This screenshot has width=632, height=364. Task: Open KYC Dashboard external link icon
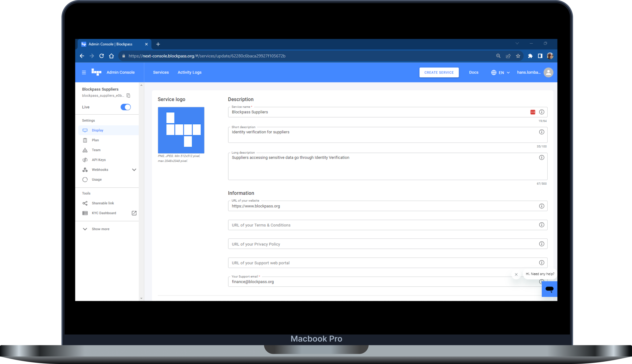point(134,213)
